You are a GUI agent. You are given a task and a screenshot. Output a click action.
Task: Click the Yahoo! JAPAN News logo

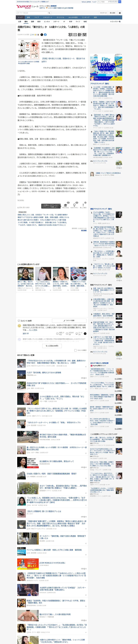pyautogui.click(x=27, y=7)
